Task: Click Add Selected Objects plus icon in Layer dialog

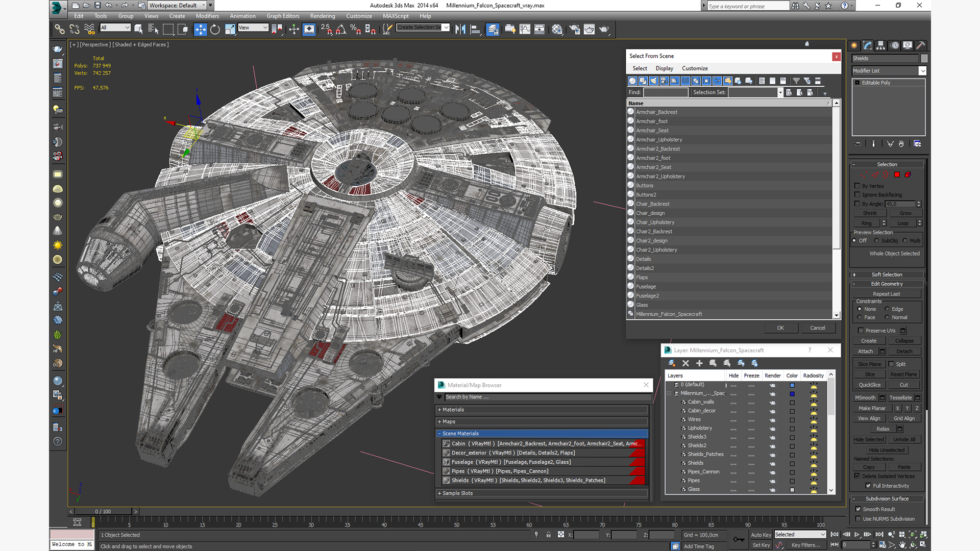Action: [699, 363]
